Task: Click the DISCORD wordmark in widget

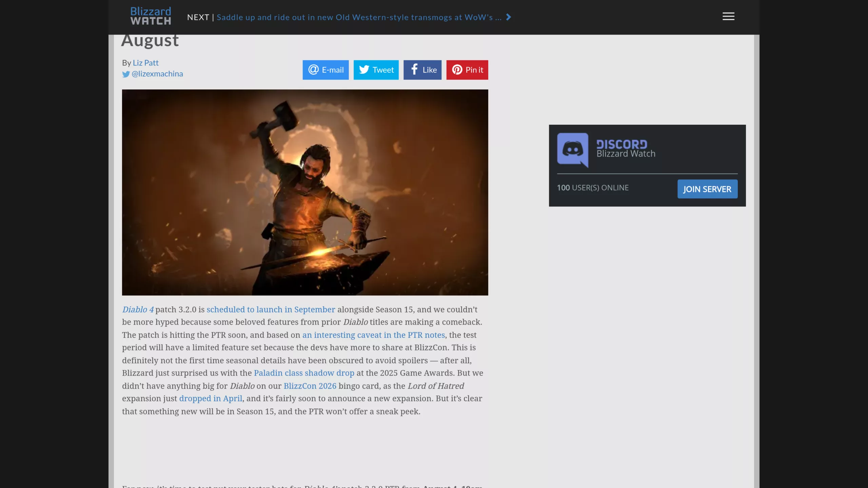Action: click(622, 144)
